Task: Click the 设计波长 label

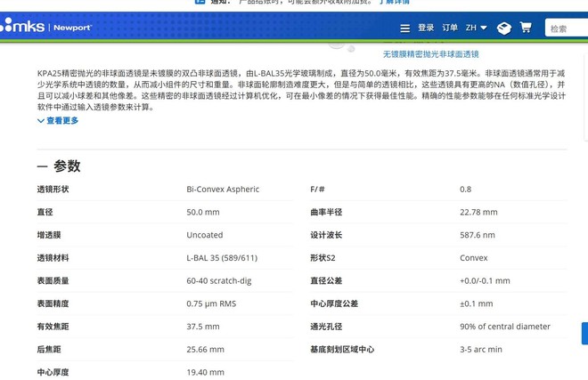Action: [x=326, y=235]
